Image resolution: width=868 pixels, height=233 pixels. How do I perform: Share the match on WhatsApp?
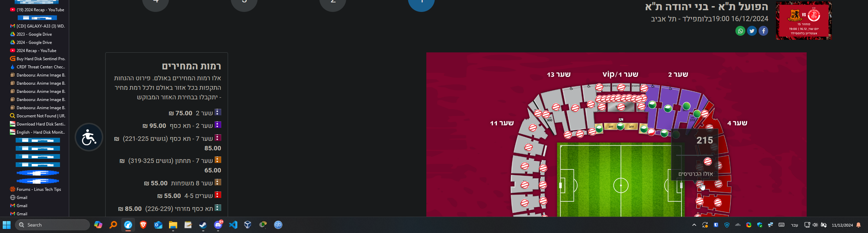(x=740, y=31)
